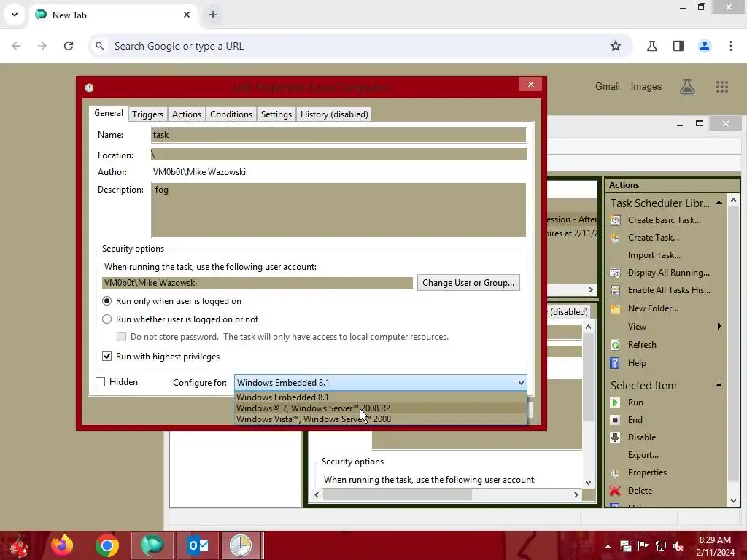Open Chrome three-dot menu
Viewport: 747px width, 560px height.
pos(731,46)
